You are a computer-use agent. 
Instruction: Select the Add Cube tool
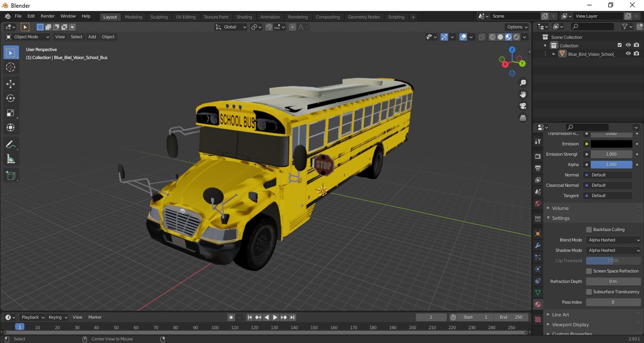tap(11, 176)
